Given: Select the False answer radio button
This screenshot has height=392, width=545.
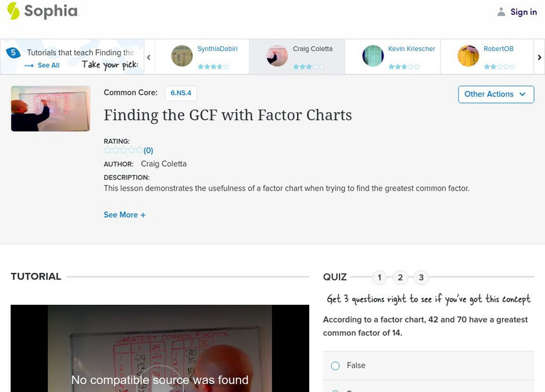Looking at the screenshot, I should click(335, 366).
